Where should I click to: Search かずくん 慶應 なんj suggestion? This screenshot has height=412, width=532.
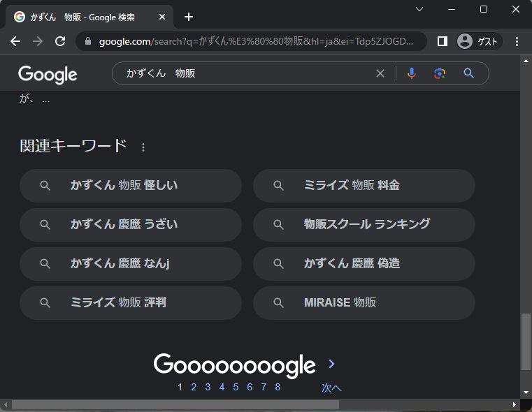click(x=131, y=263)
